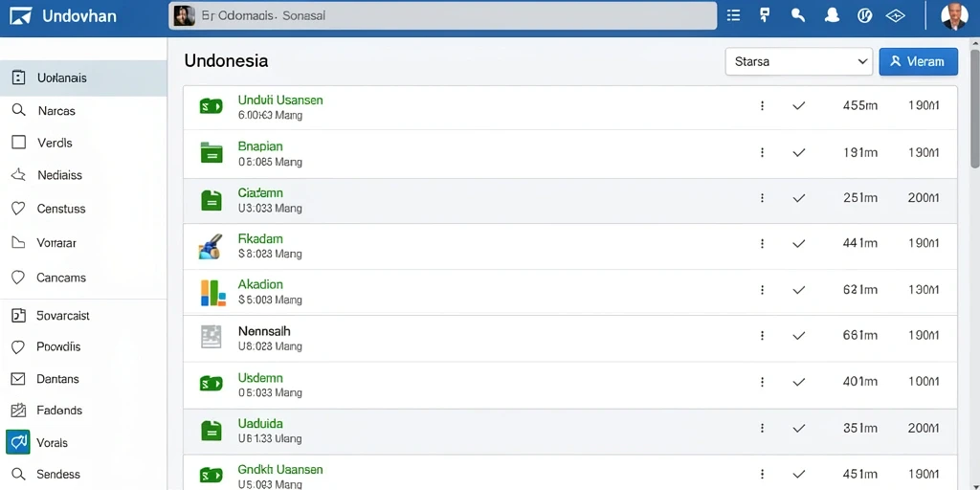This screenshot has height=490, width=980.
Task: Open the green Bnapian folder icon
Action: pyautogui.click(x=212, y=152)
